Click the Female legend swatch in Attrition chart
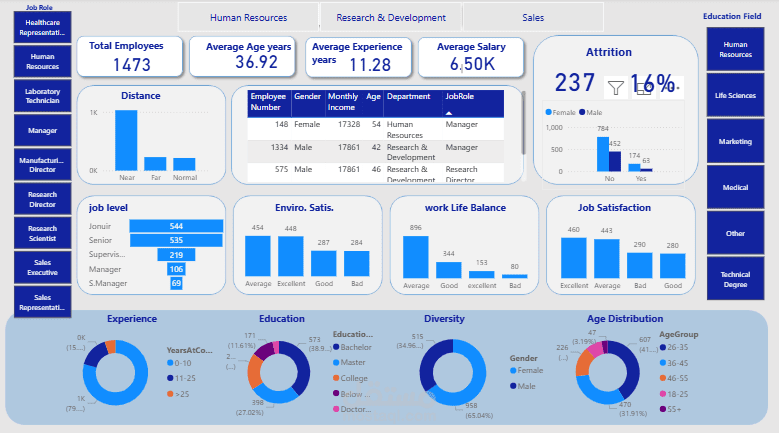779x433 pixels. click(548, 112)
